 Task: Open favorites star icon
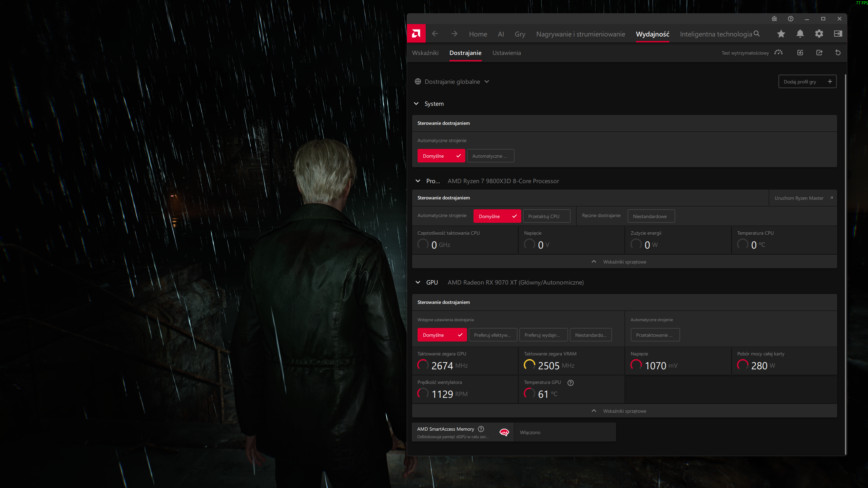point(781,34)
